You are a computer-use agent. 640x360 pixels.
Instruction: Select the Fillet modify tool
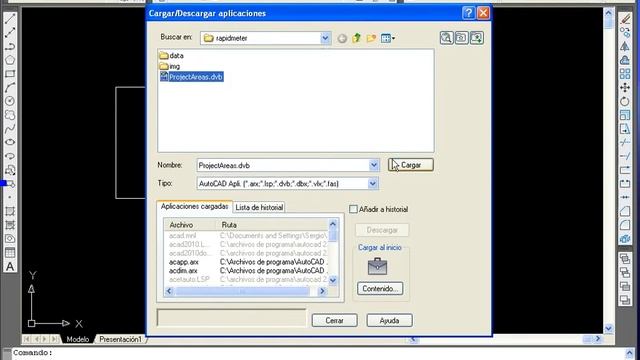[625, 225]
